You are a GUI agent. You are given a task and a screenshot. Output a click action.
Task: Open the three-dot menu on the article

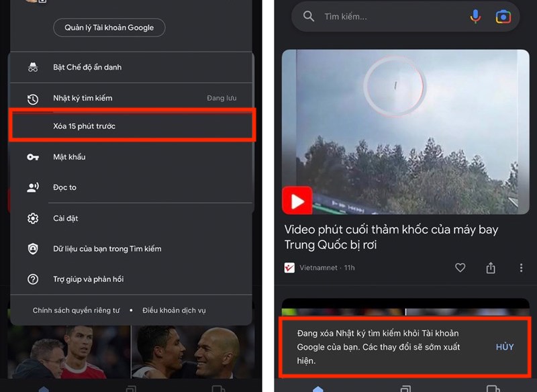tap(522, 267)
